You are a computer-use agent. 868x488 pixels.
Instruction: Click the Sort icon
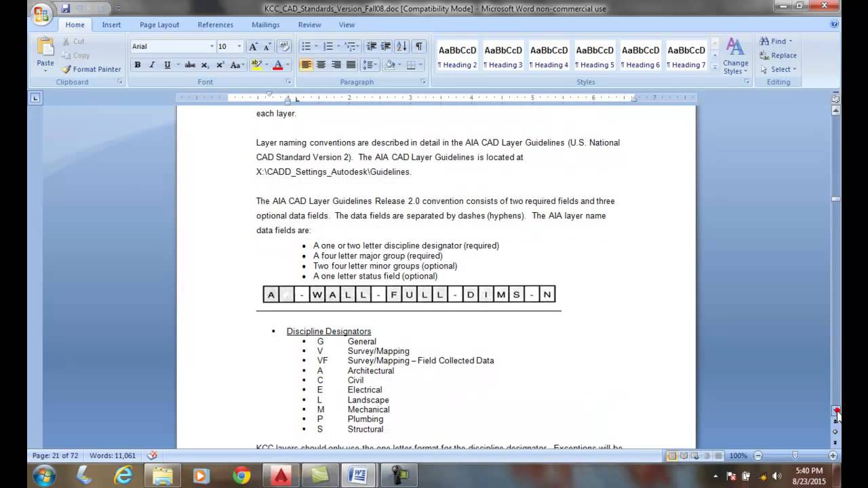pyautogui.click(x=401, y=46)
